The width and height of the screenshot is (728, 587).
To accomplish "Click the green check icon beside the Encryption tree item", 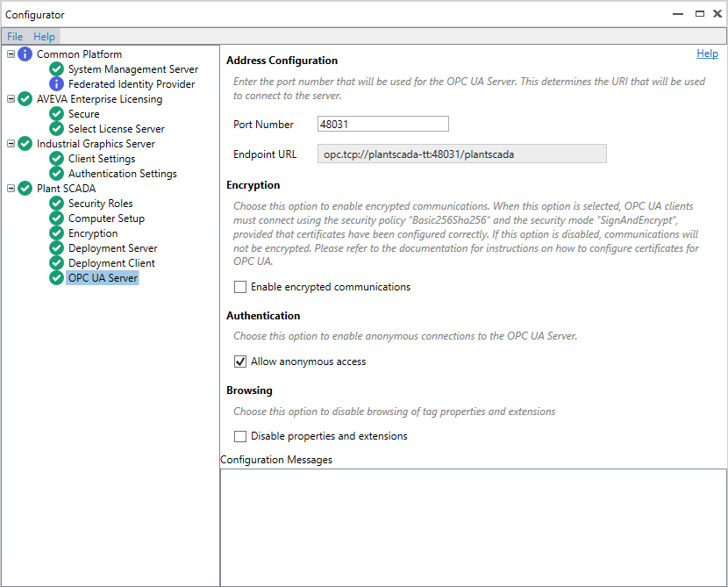I will (x=57, y=233).
